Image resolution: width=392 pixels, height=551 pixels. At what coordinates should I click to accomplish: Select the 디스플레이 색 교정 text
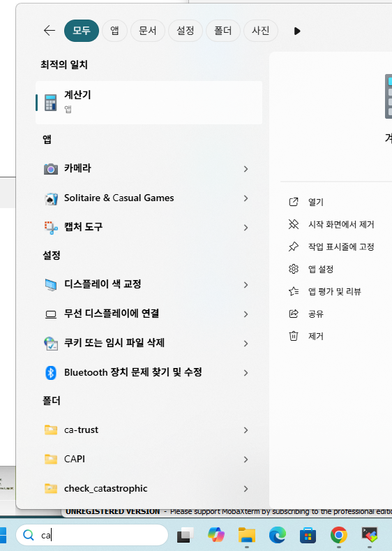coord(103,284)
